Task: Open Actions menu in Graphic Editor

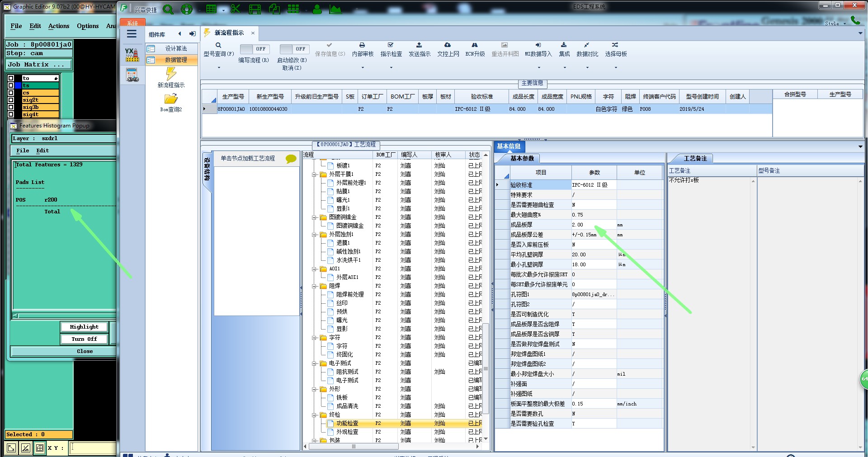Action: (59, 26)
